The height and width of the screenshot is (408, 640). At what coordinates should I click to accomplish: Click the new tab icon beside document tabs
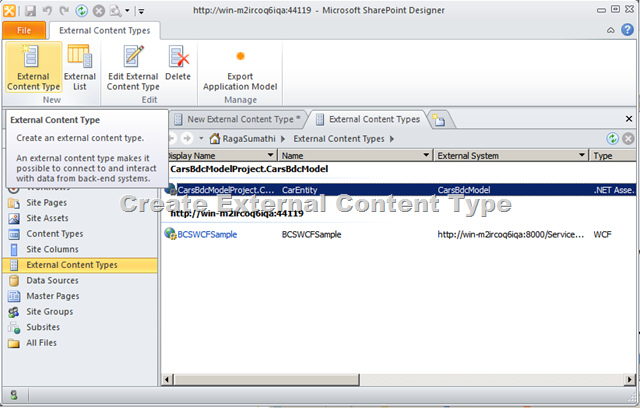[x=439, y=120]
